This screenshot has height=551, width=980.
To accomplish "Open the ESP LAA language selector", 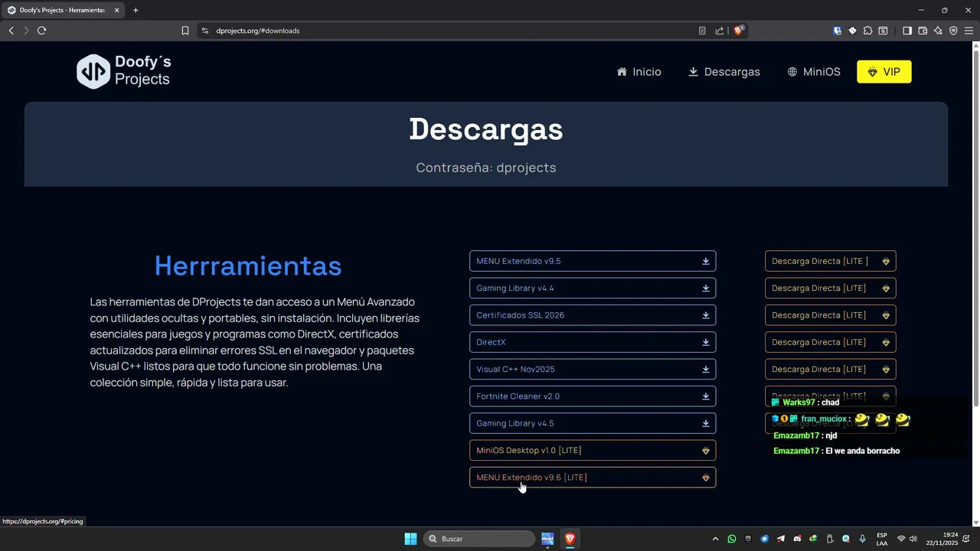I will click(882, 539).
